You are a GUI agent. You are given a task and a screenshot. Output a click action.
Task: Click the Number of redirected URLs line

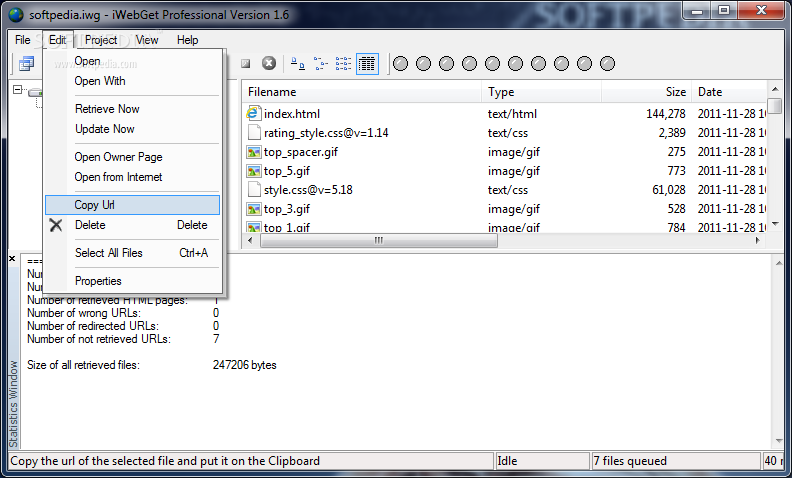click(123, 326)
